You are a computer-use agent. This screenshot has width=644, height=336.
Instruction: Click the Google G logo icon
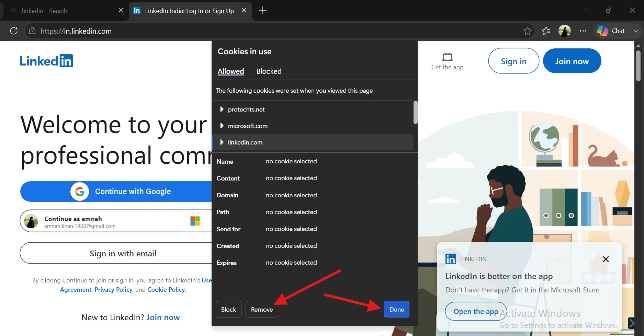80,192
